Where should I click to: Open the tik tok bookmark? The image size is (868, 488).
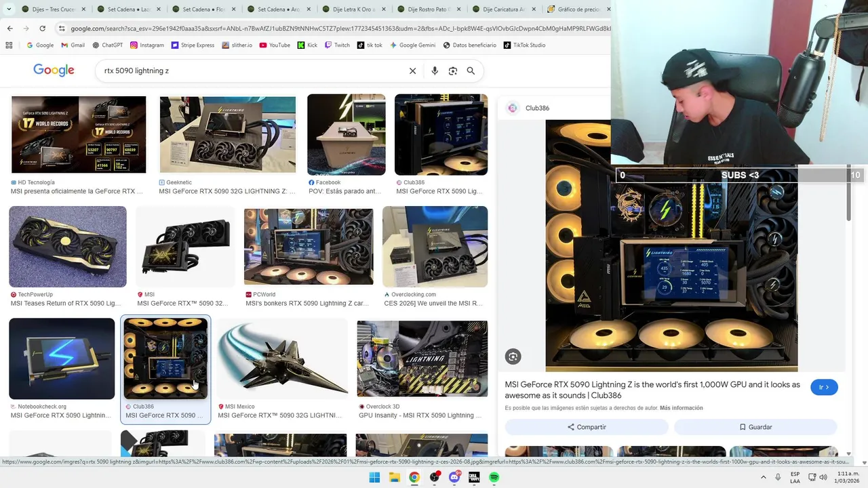(370, 45)
